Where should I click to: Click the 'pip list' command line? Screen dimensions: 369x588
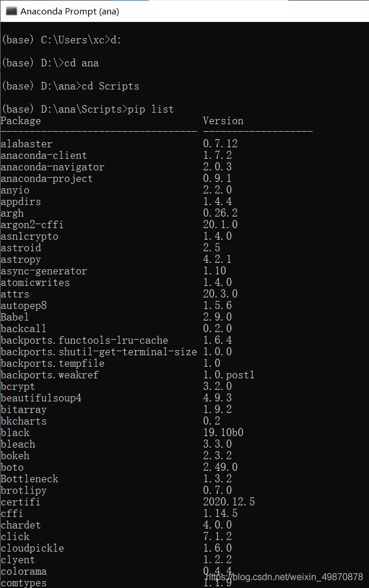click(x=88, y=109)
